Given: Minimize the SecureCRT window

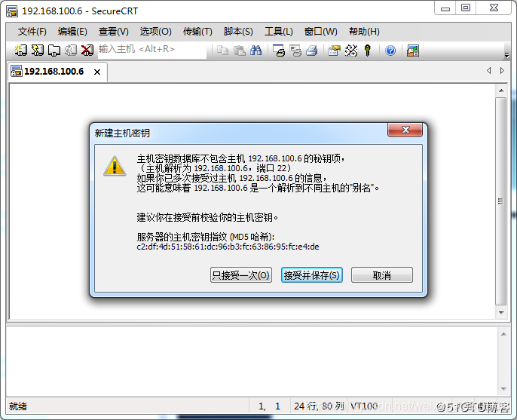Looking at the screenshot, I should tap(445, 8).
